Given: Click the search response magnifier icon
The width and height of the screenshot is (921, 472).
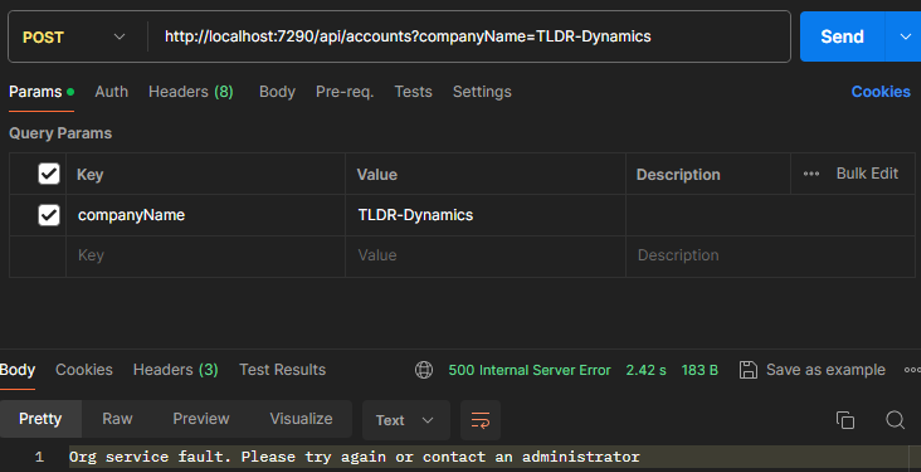Looking at the screenshot, I should click(x=895, y=420).
